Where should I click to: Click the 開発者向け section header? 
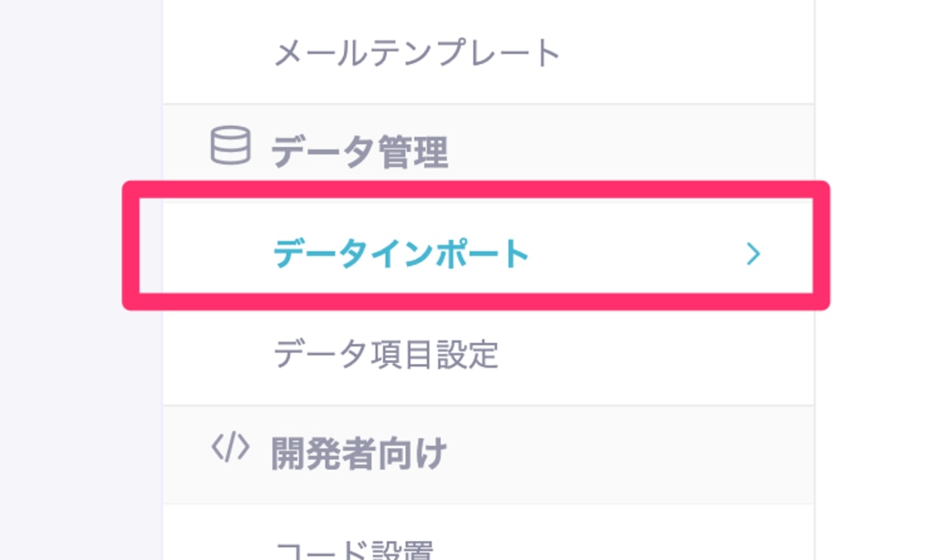[x=488, y=455]
